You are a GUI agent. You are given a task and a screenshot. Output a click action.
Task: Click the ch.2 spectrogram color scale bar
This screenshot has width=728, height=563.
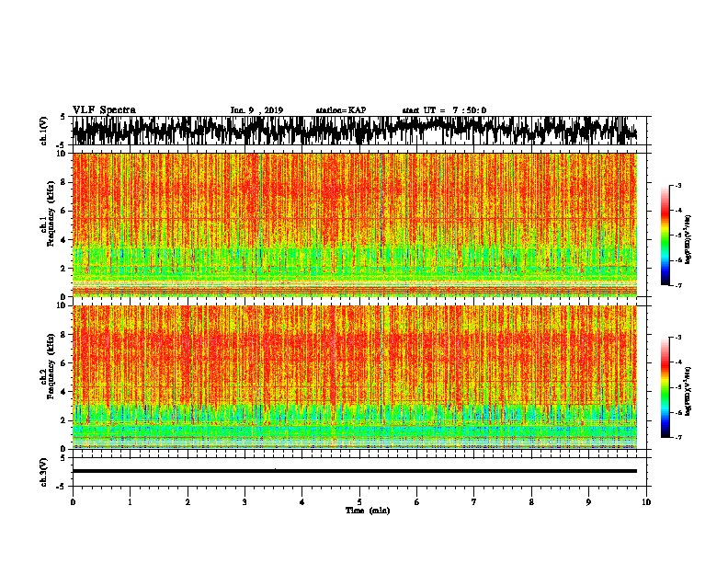pyautogui.click(x=665, y=387)
